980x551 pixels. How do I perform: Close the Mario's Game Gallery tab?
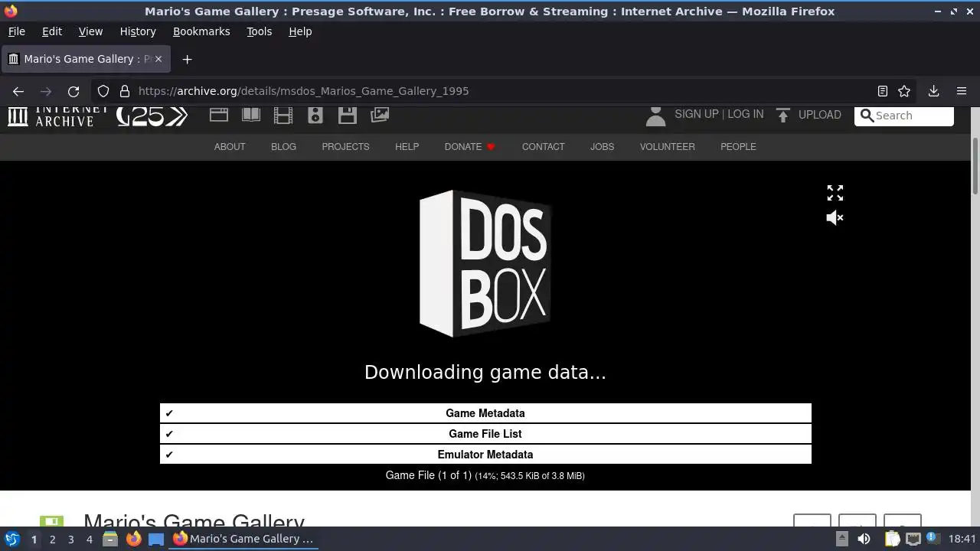tap(158, 59)
